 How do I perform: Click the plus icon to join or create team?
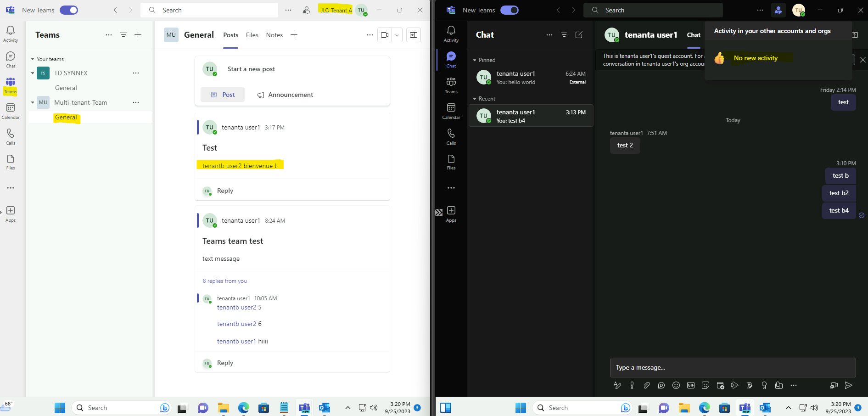tap(138, 35)
